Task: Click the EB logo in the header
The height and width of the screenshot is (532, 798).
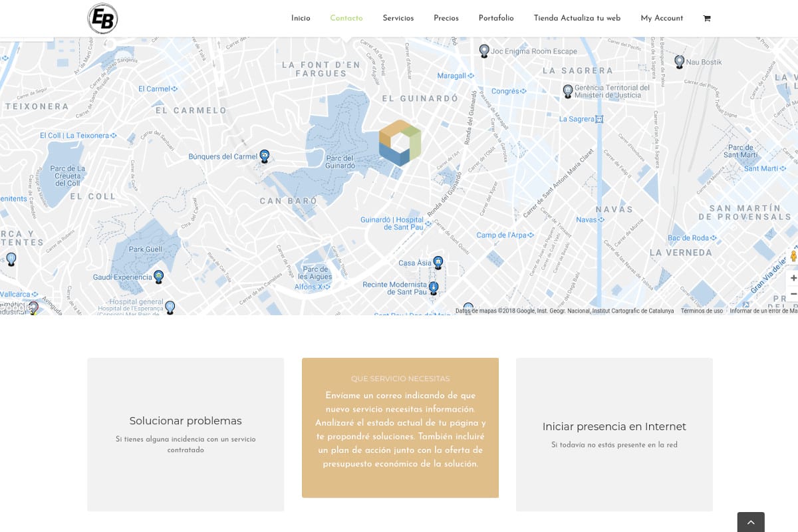Action: pos(102,19)
